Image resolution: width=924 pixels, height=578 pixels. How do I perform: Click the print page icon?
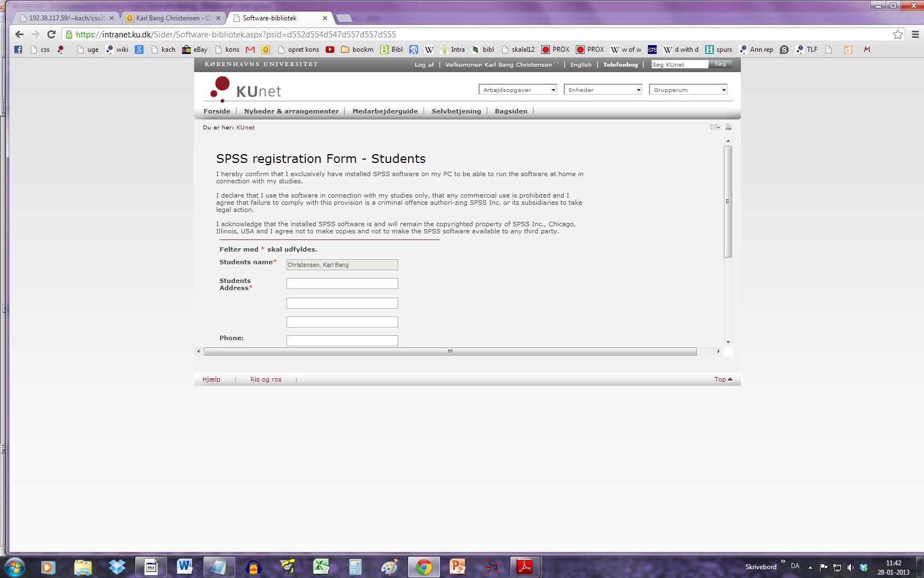(x=728, y=127)
